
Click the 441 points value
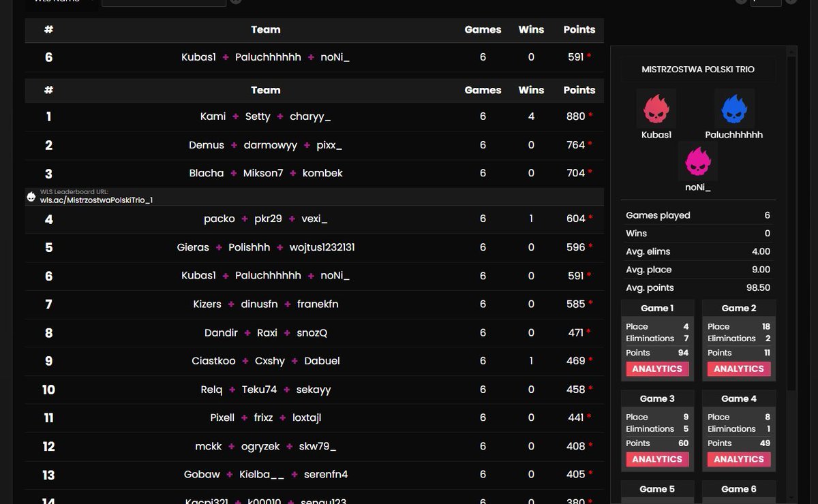click(575, 418)
